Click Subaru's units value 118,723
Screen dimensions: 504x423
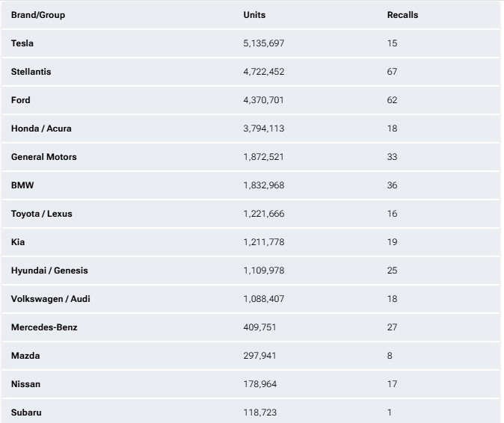[x=259, y=413]
